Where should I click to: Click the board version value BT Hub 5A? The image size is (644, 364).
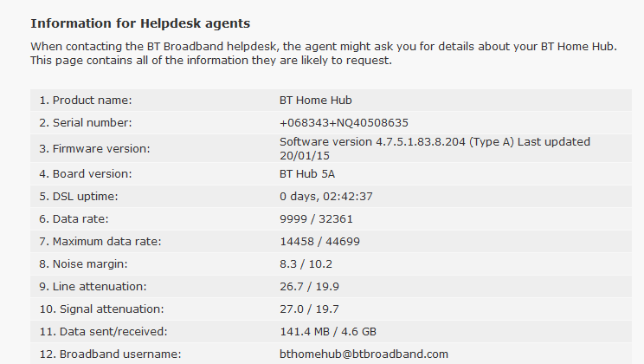point(307,174)
